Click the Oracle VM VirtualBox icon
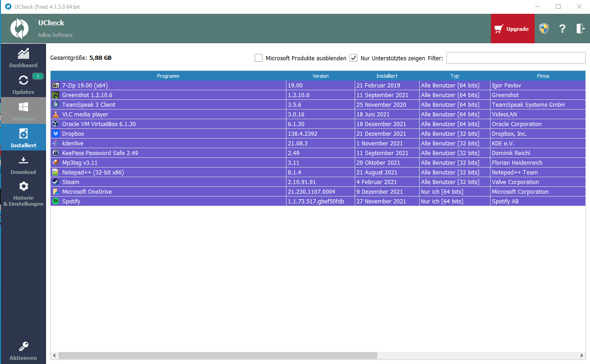This screenshot has height=364, width=590. [x=56, y=124]
